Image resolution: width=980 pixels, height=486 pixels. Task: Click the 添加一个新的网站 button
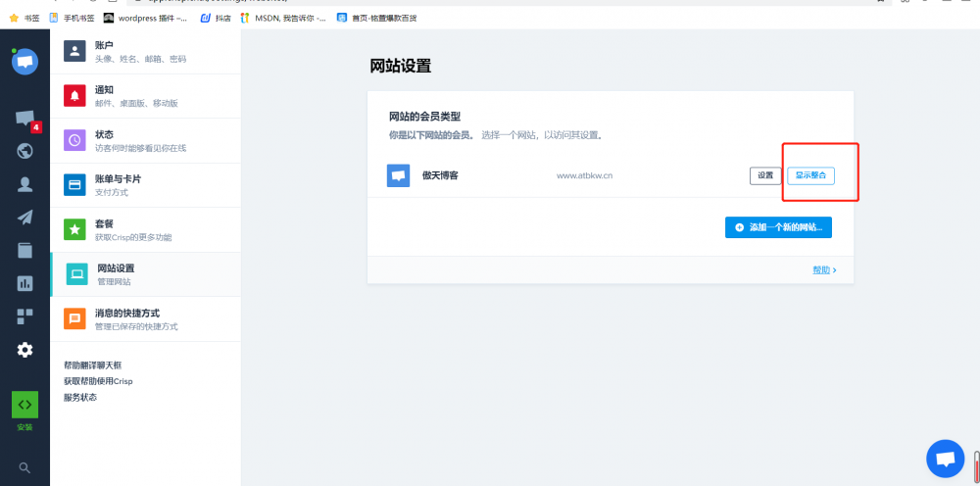point(778,227)
